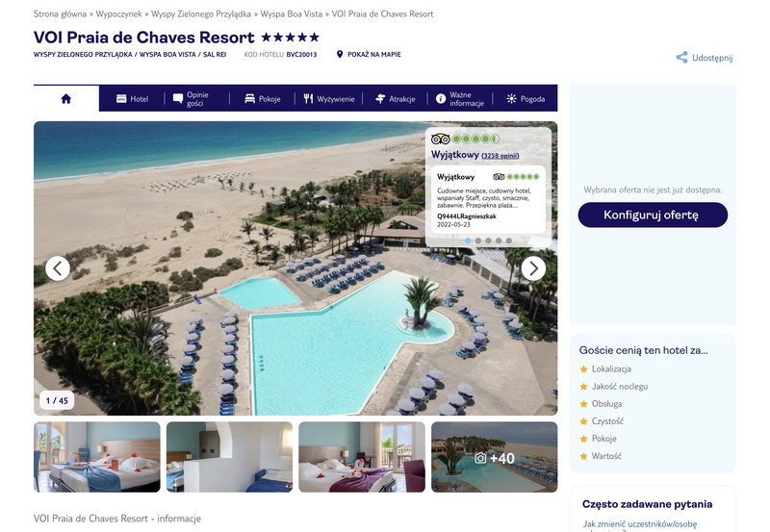View the Pogoda tab with the sun icon
770x532 pixels.
[526, 99]
